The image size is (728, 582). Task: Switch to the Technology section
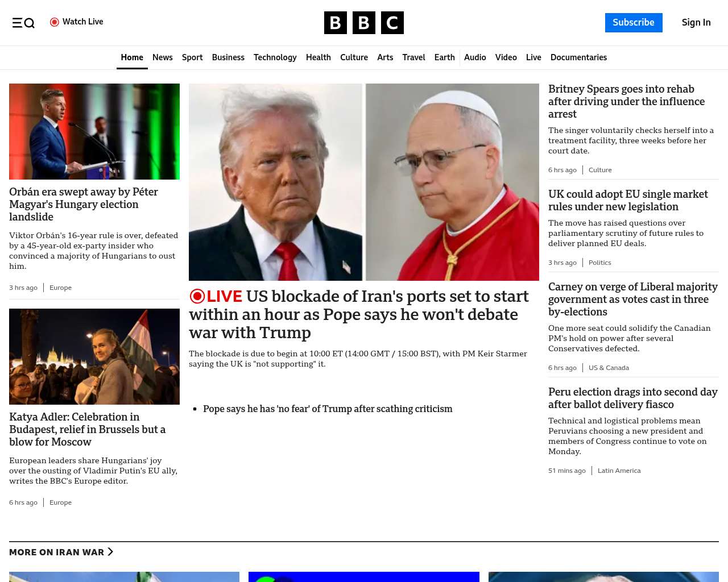275,57
